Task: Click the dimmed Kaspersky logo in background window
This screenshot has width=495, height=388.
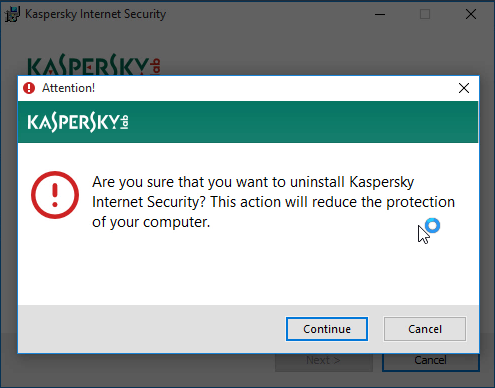Action: (x=94, y=65)
